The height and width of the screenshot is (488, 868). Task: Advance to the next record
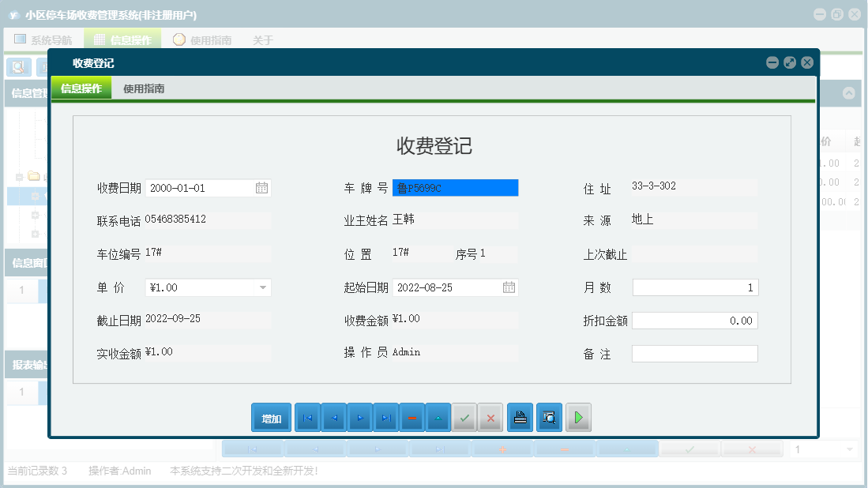coord(360,418)
